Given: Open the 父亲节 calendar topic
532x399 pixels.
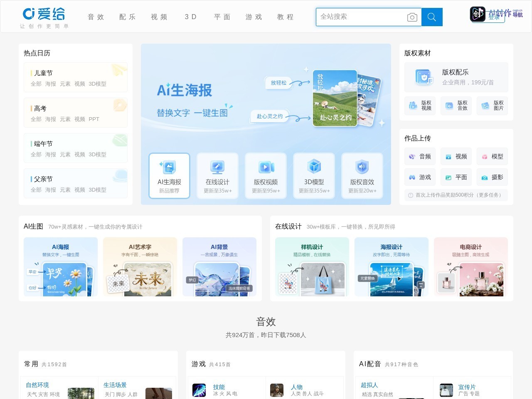Looking at the screenshot, I should click(x=43, y=179).
